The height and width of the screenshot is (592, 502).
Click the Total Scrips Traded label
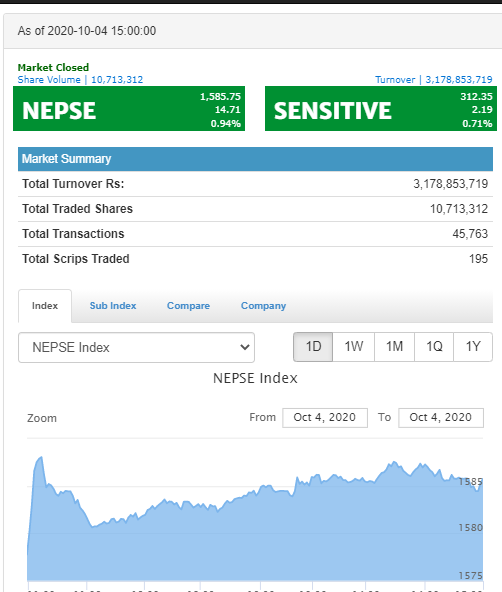[76, 259]
